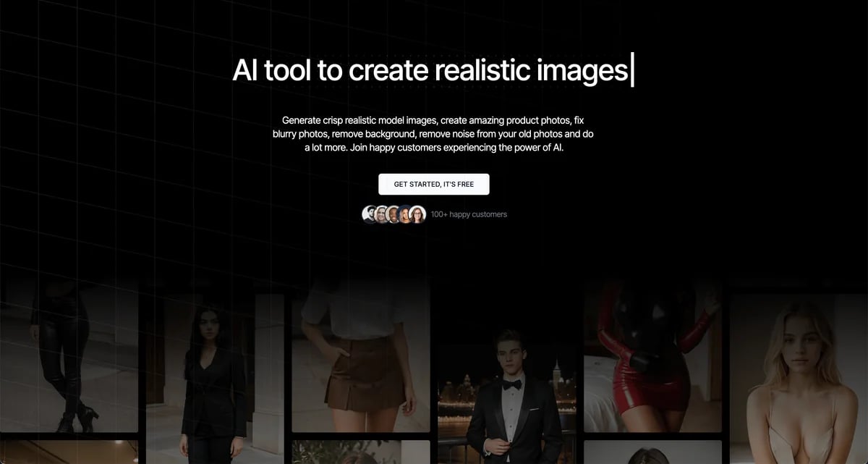Screen dimensions: 868x464
Task: Click the "GET STARTED, IT'S FREE" button
Action: click(x=434, y=184)
